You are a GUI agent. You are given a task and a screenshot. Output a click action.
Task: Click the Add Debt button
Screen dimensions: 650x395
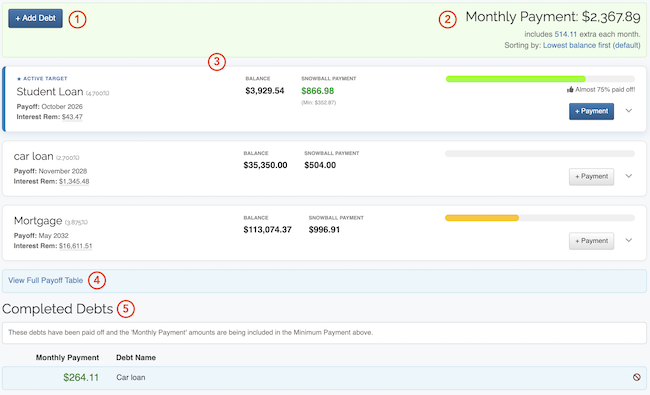35,18
